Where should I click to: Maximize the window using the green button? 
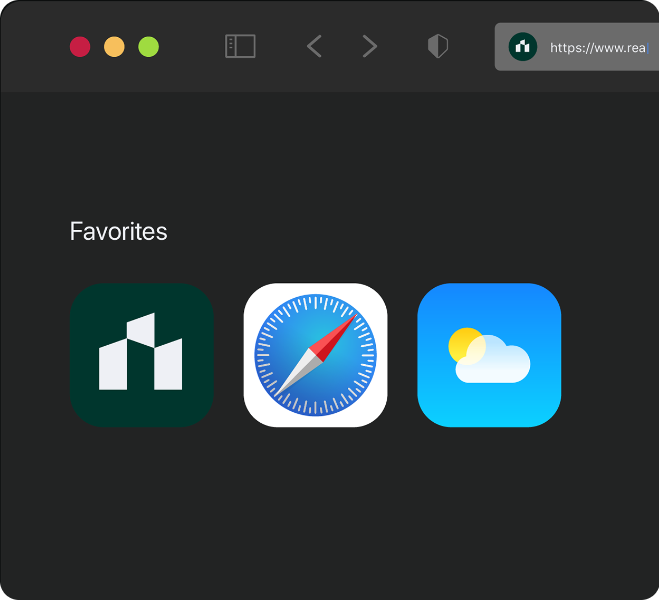(148, 47)
